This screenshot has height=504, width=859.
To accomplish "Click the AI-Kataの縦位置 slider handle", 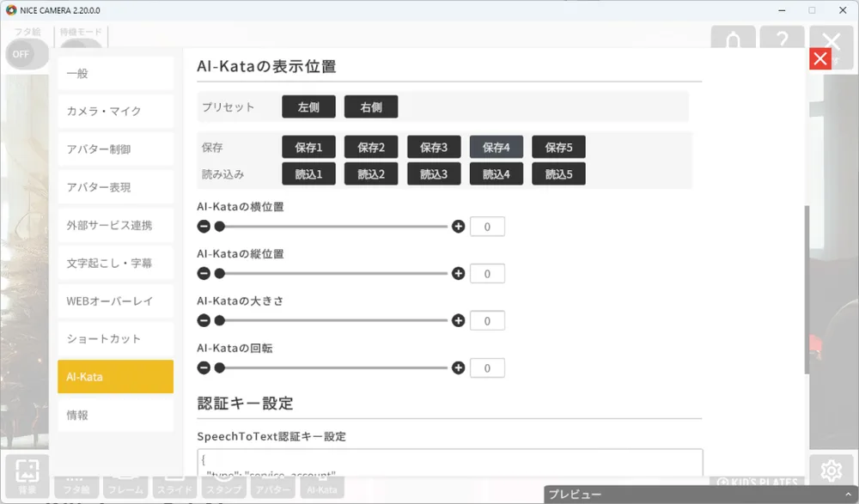I will (x=220, y=273).
